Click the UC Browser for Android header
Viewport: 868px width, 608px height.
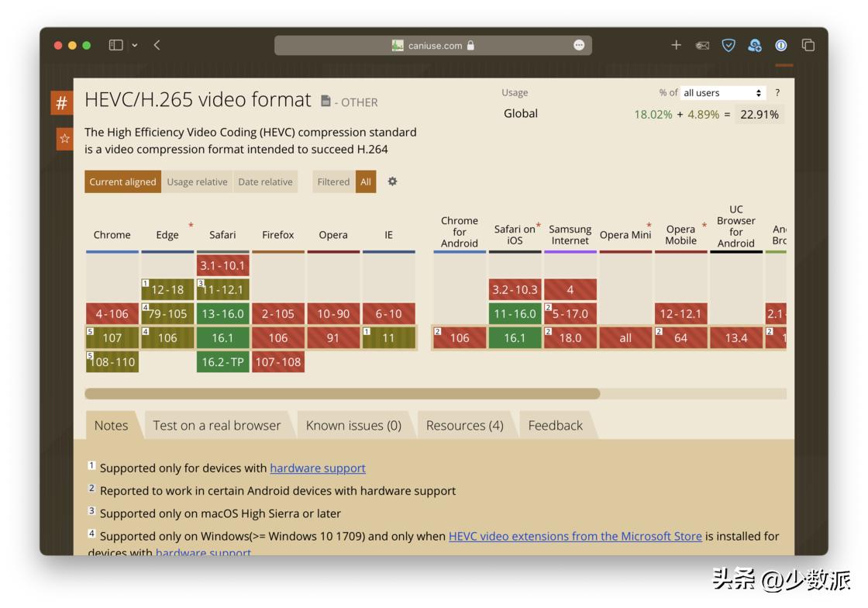point(735,226)
